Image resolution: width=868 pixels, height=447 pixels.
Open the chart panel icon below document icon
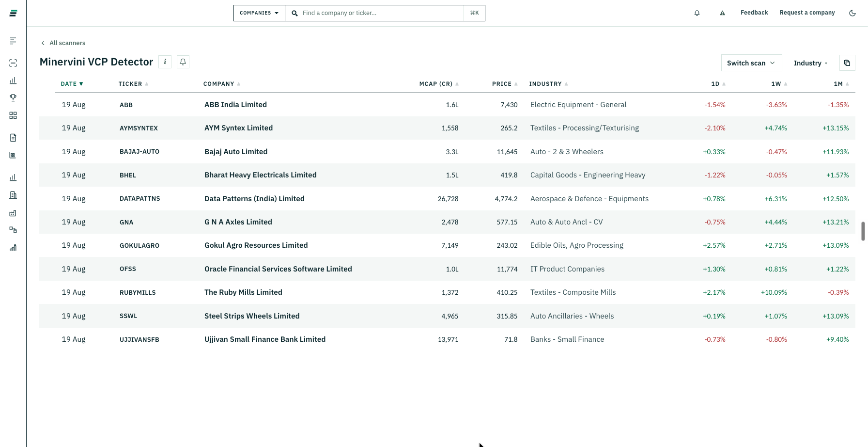coord(13,156)
